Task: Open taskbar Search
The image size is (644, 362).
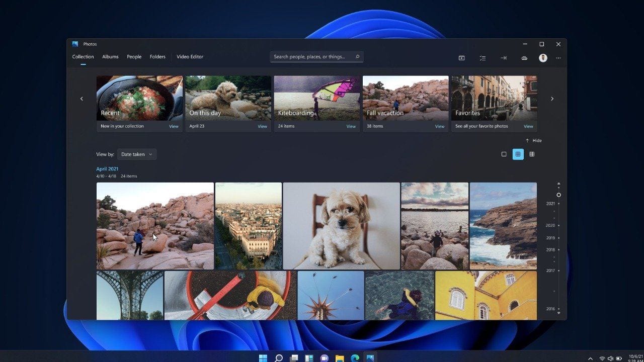Action: click(x=278, y=358)
